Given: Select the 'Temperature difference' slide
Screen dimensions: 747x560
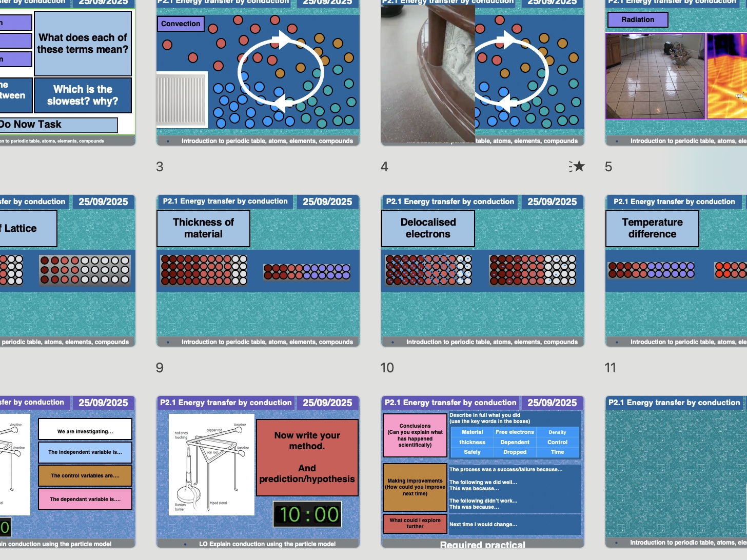Looking at the screenshot, I should tap(676, 270).
